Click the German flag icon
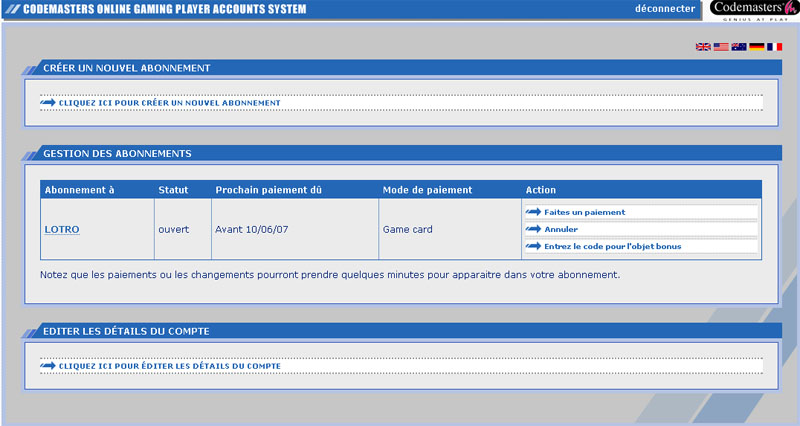The image size is (800, 426). coord(757,47)
